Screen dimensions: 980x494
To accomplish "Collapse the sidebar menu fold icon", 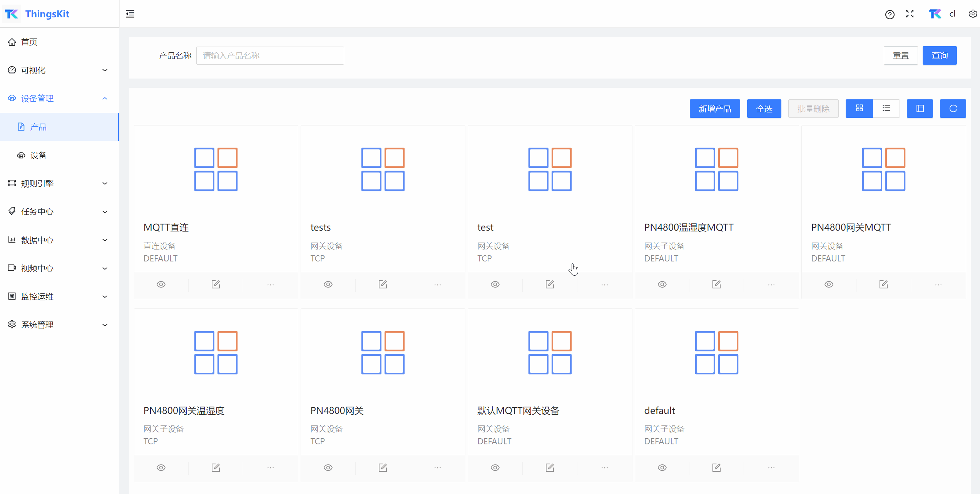I will [130, 14].
